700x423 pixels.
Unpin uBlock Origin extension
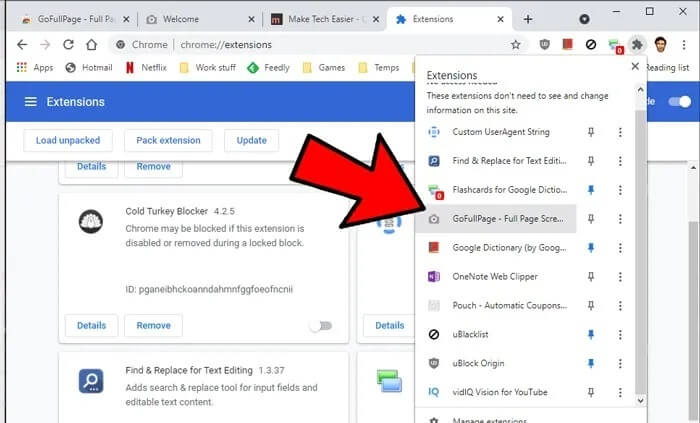coord(591,364)
